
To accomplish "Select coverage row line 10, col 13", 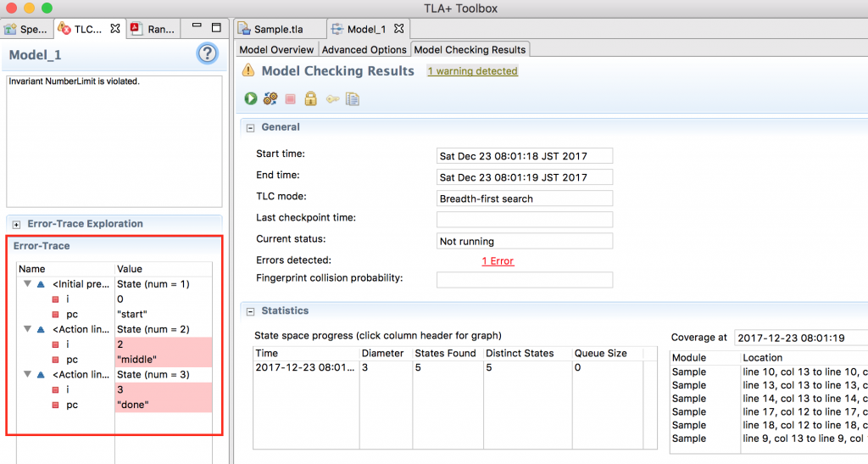I will click(x=769, y=372).
